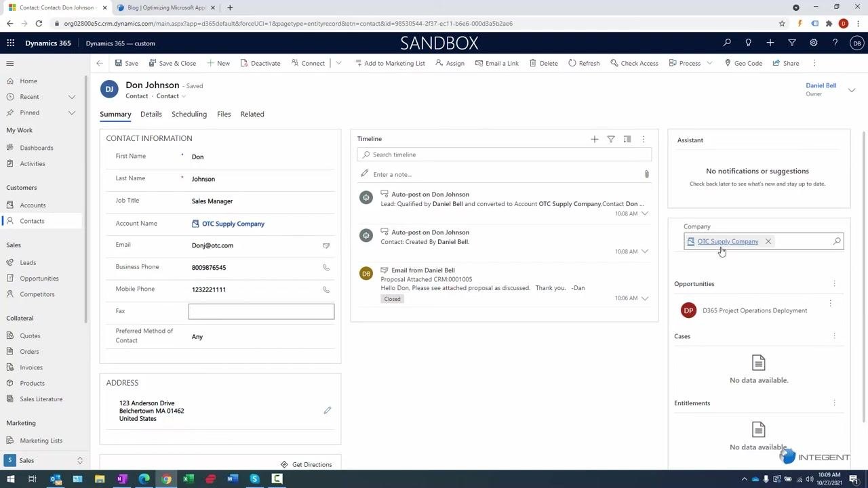Viewport: 868px width, 488px height.
Task: Search the Company lookup magnifier
Action: (x=837, y=241)
